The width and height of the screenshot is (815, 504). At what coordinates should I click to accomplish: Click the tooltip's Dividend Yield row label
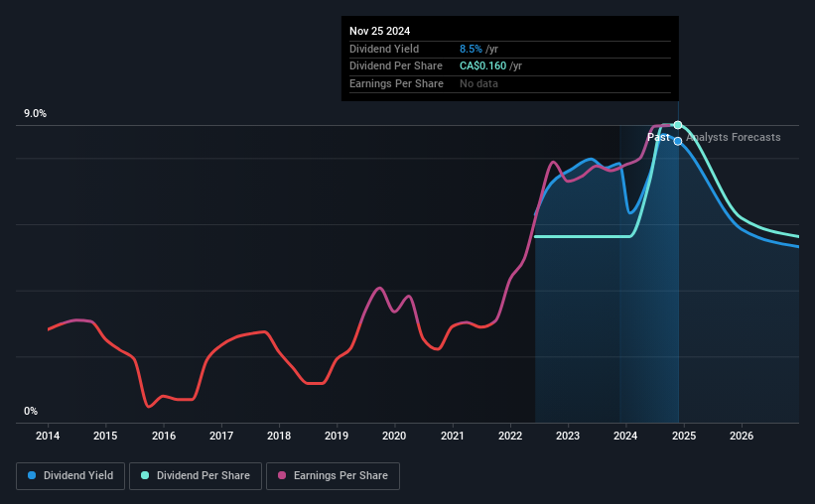click(x=384, y=49)
